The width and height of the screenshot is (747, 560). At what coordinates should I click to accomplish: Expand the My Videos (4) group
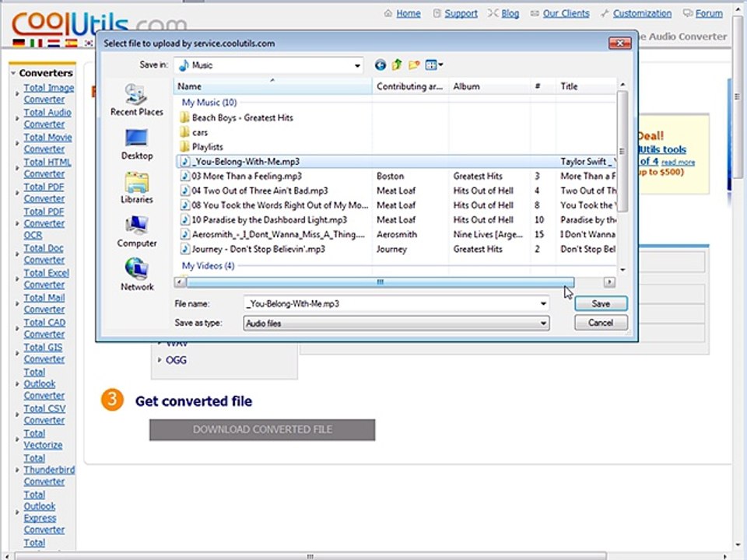pos(209,266)
